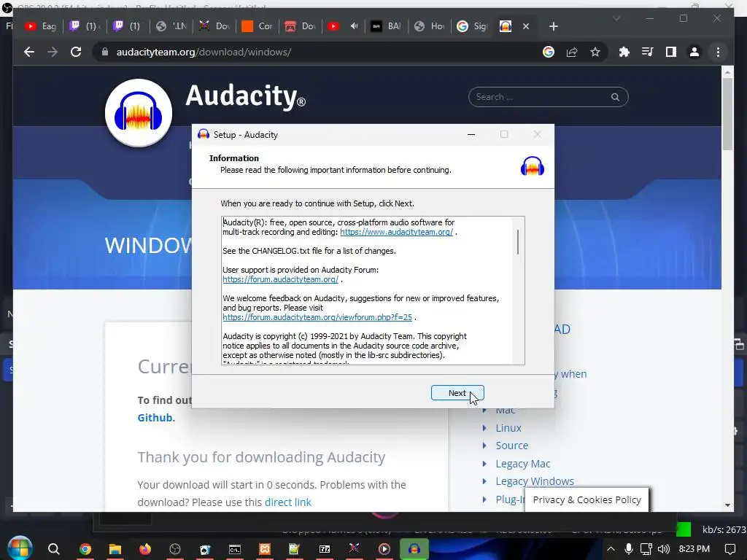This screenshot has width=747, height=560.
Task: Open the audacityteam.org link in setup text
Action: pos(396,232)
